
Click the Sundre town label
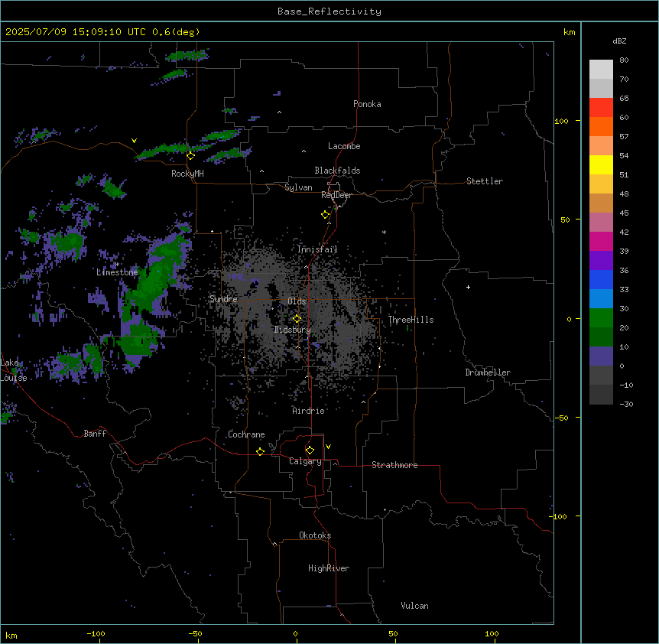[x=223, y=299]
